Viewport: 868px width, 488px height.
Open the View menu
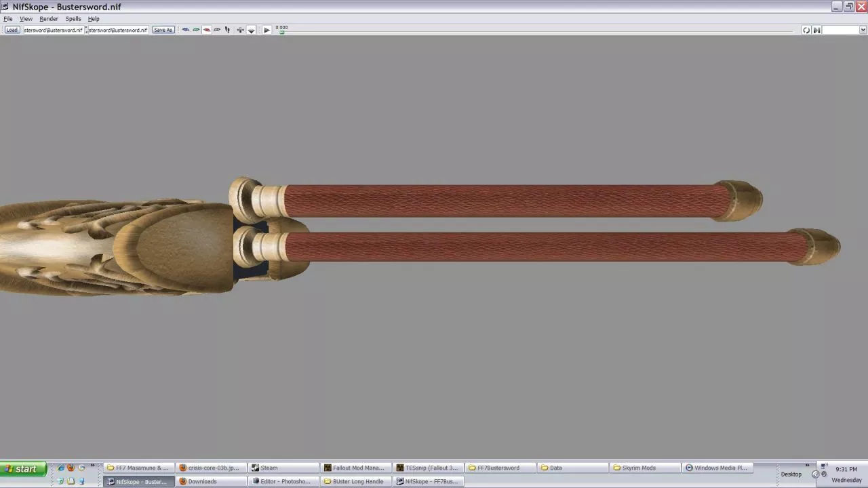[26, 19]
